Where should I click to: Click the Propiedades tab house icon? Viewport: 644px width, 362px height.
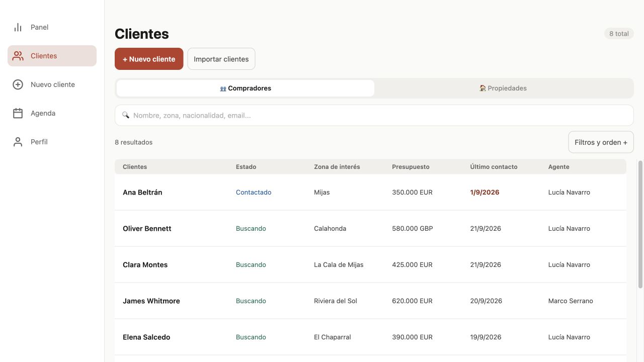tap(482, 88)
